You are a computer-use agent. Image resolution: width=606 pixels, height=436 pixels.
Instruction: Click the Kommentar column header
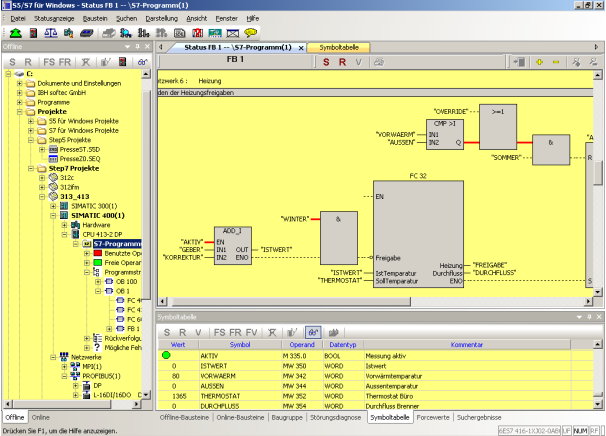(x=467, y=344)
